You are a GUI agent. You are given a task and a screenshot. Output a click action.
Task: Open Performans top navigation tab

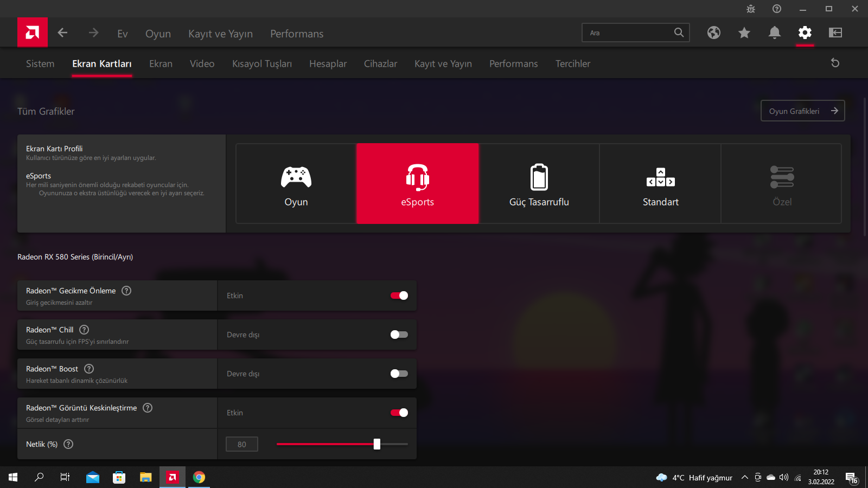pyautogui.click(x=297, y=34)
